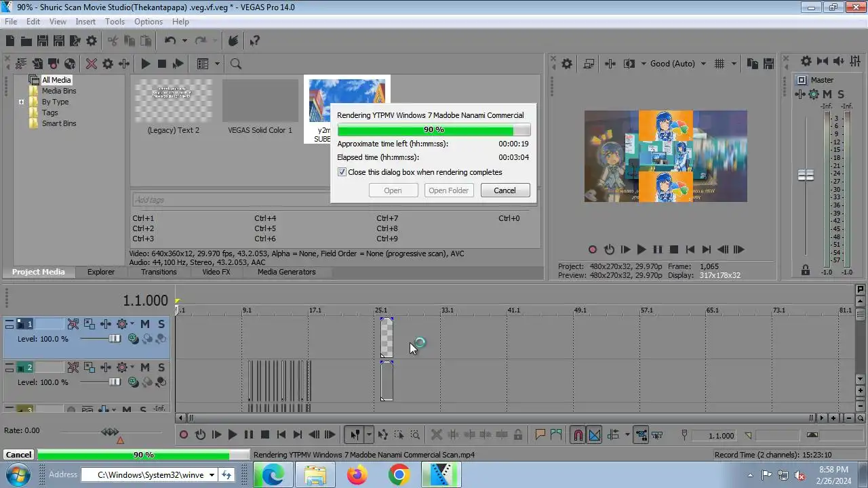Click the What's This help icon

(255, 41)
